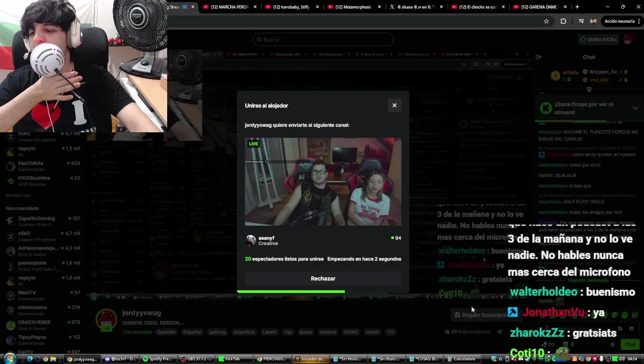Switch to the GARENA DAME tab

tap(541, 7)
